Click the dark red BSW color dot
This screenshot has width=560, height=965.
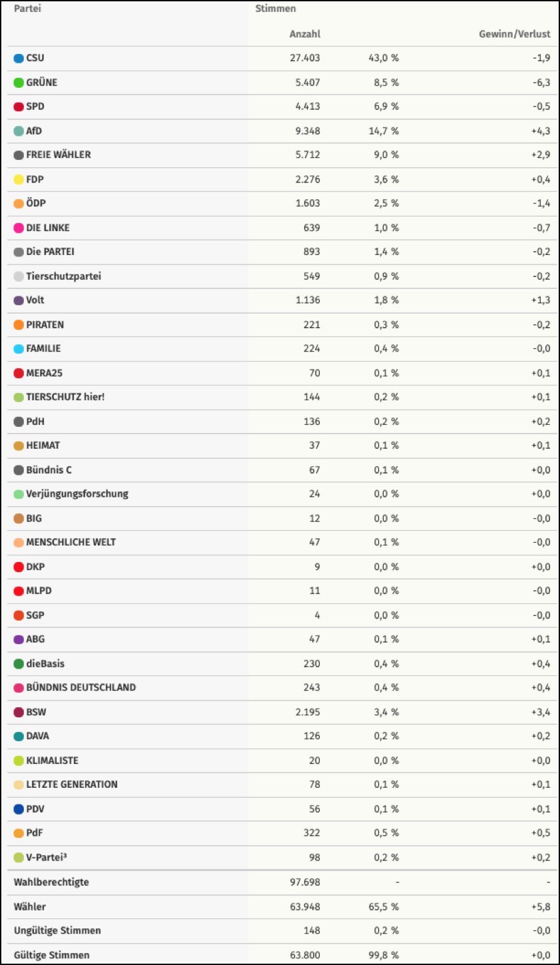[19, 712]
